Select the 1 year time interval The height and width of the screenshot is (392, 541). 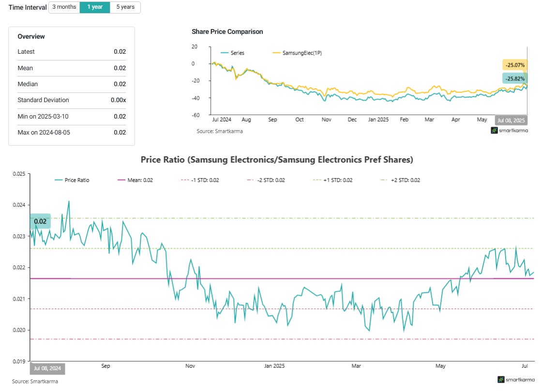(x=95, y=7)
